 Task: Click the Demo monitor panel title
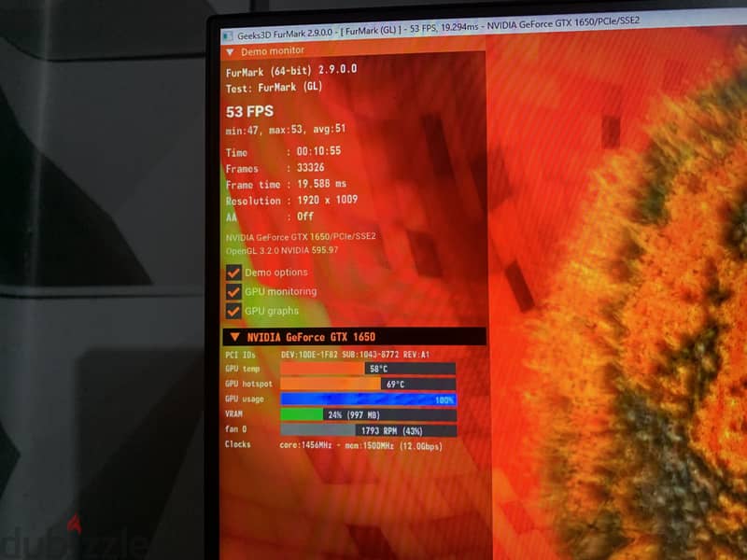[273, 51]
